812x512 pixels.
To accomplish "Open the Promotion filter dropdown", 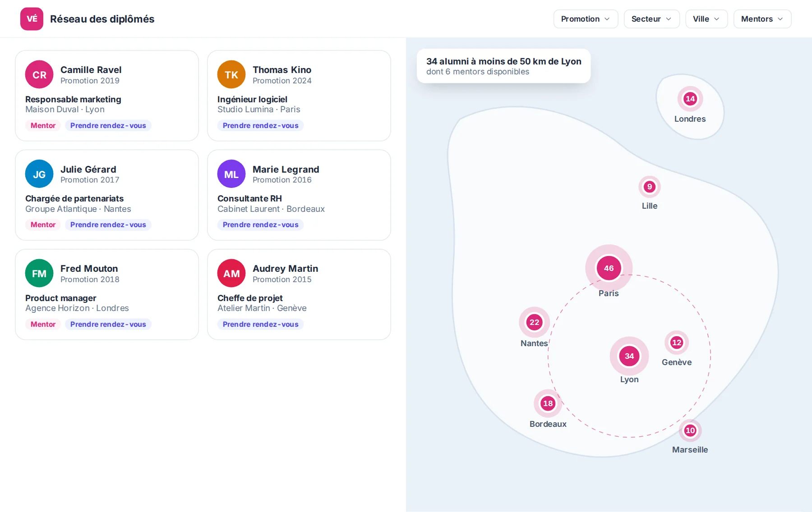I will pos(586,19).
